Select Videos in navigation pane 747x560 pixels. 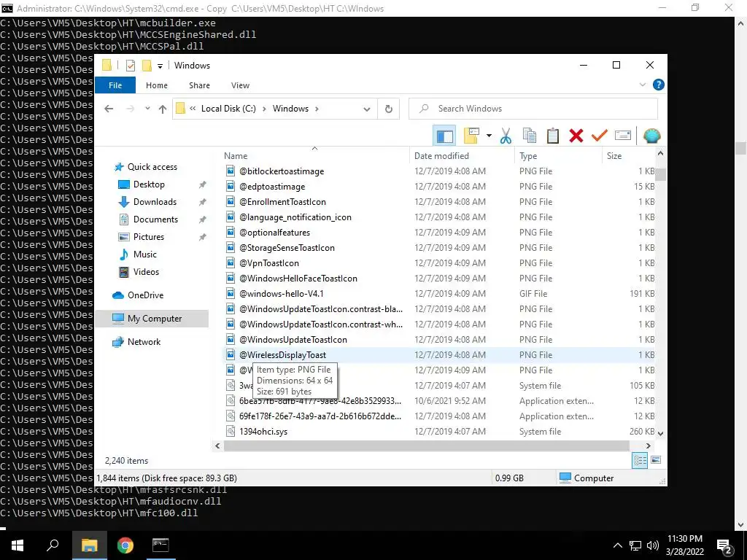tap(146, 272)
